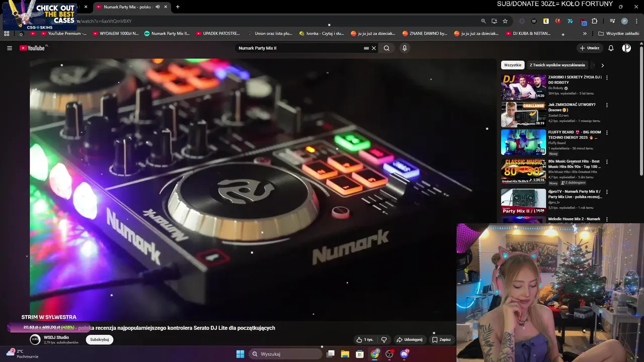Start voice search with the microphone icon
644x362 pixels.
pyautogui.click(x=405, y=48)
